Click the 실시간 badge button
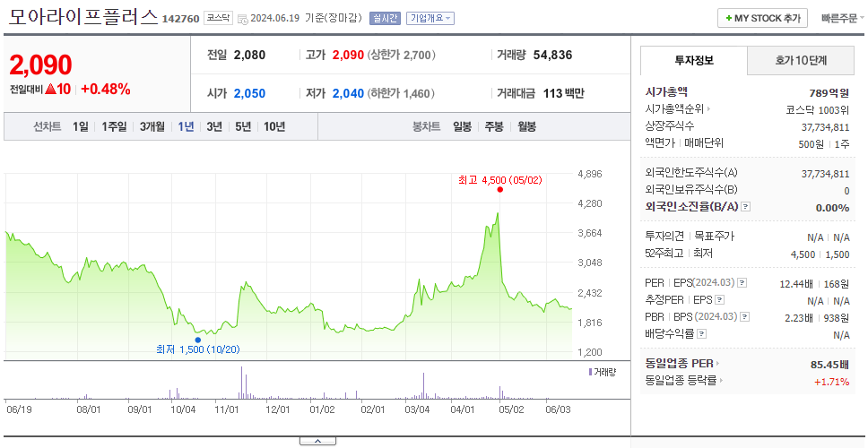Viewport: 868px width, 448px height. click(x=385, y=18)
